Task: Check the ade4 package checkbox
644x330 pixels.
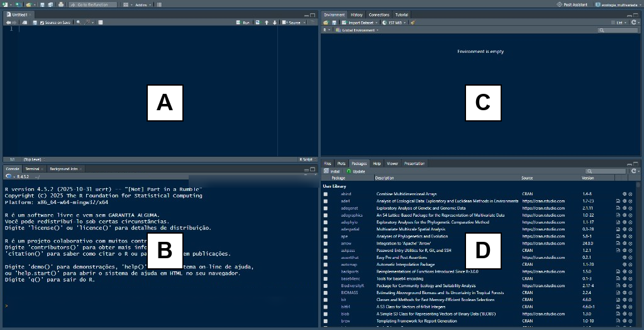Action: point(326,201)
